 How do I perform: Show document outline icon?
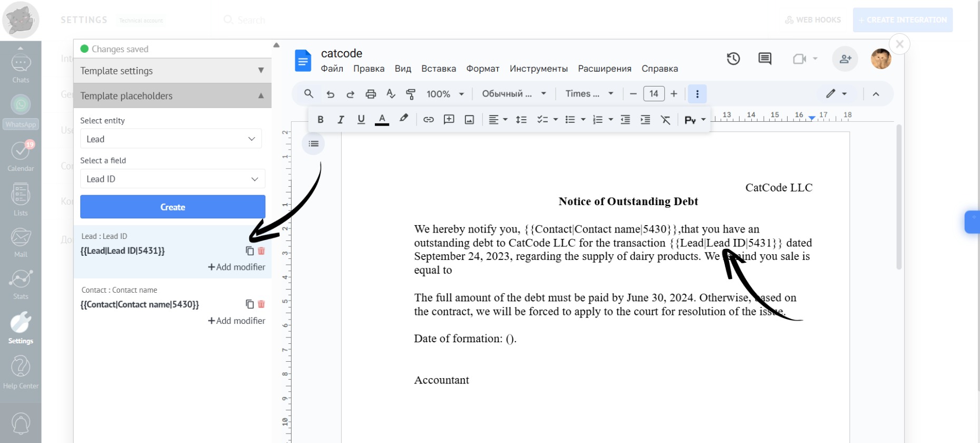pos(314,144)
